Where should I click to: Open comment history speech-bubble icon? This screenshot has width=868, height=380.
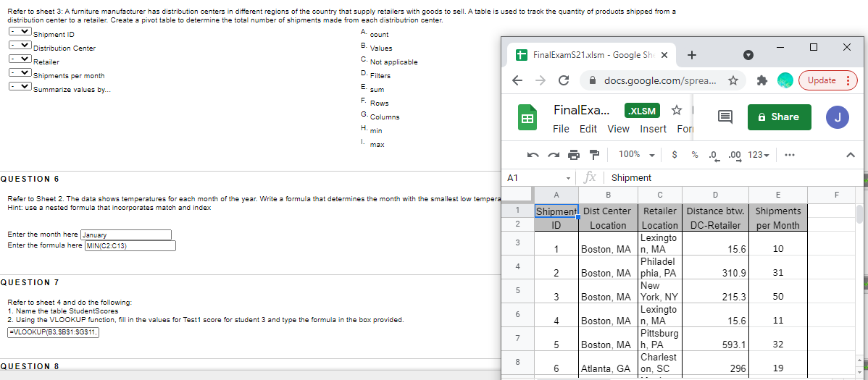pyautogui.click(x=726, y=117)
